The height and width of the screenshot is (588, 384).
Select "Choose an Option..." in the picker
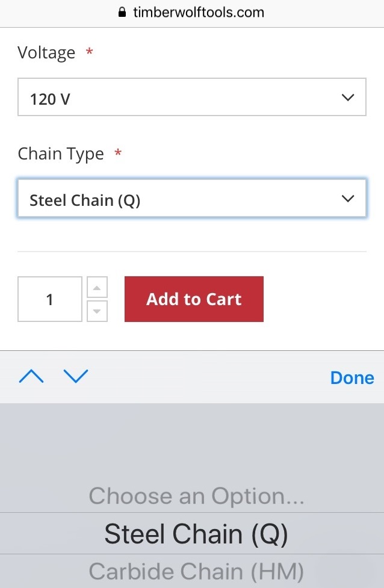tap(196, 497)
